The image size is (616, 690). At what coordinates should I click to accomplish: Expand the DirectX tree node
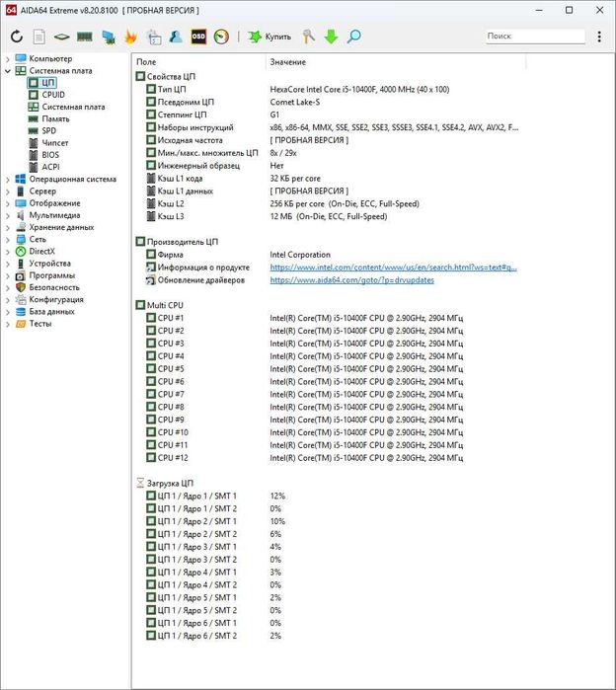[x=8, y=252]
